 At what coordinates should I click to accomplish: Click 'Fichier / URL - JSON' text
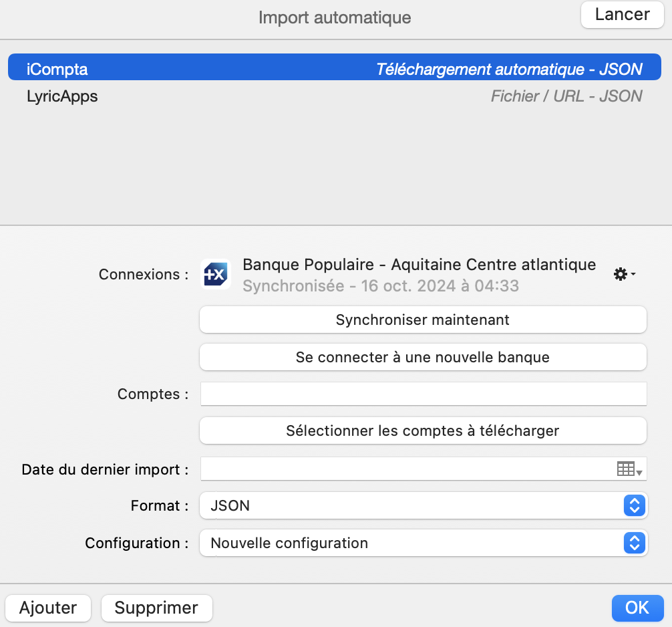566,96
